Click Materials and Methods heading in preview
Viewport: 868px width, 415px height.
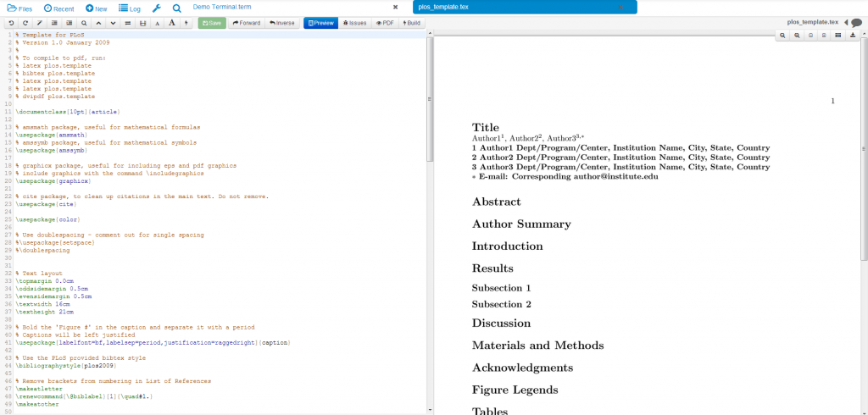pyautogui.click(x=538, y=346)
